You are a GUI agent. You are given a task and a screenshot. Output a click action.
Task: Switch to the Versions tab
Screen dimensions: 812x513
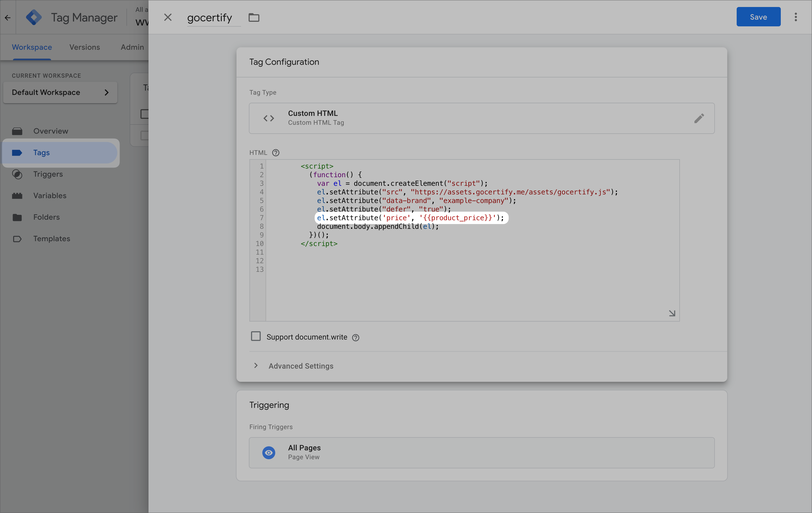coord(85,47)
